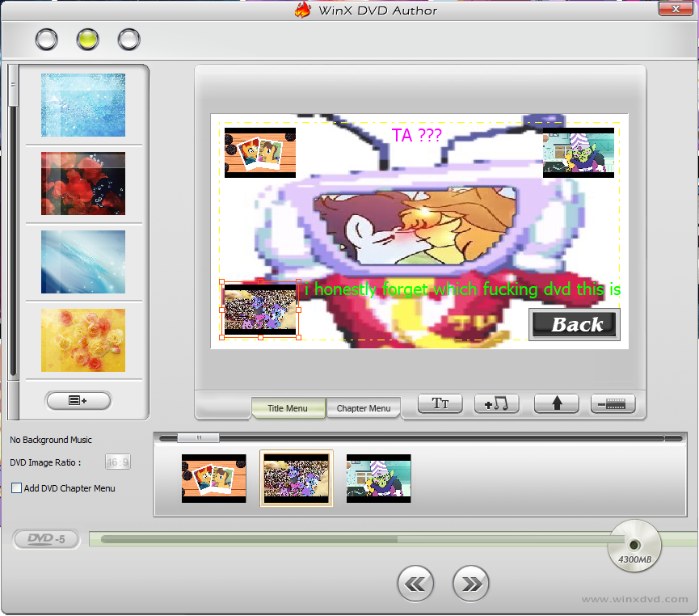Click the yellow-green active step indicator
Viewport: 699px width, 616px height.
point(87,40)
